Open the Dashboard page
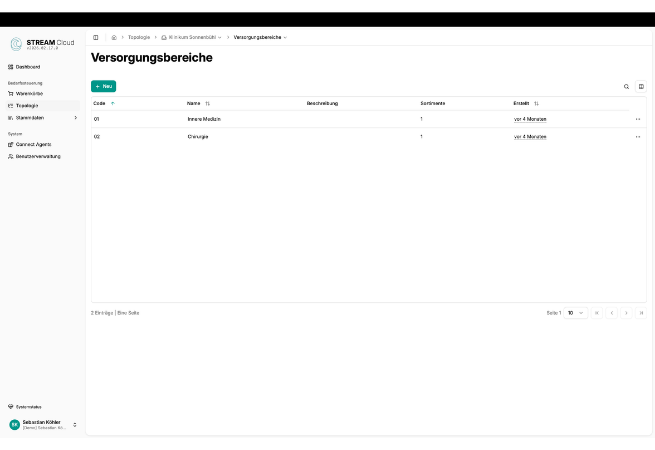The height and width of the screenshot is (450, 655). tap(28, 67)
